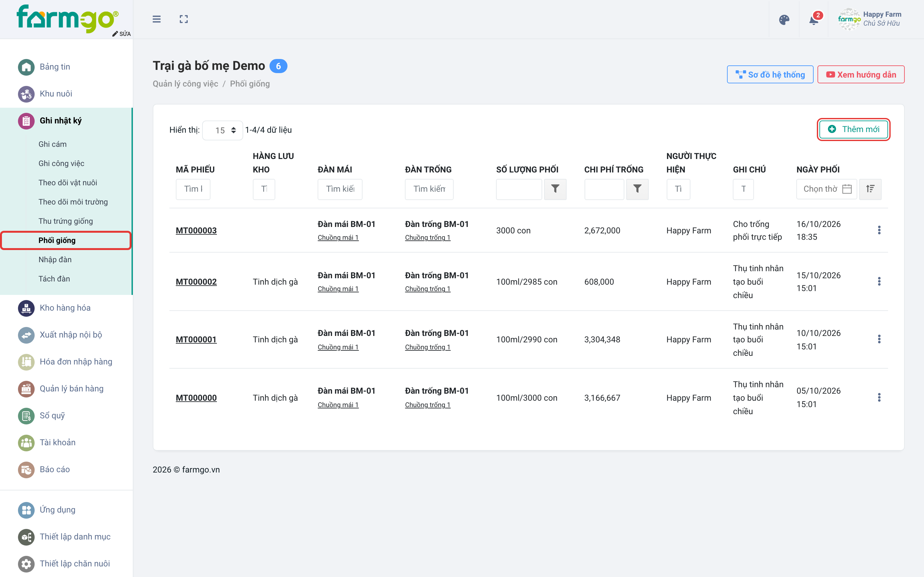Image resolution: width=924 pixels, height=577 pixels.
Task: Open the theme color palette icon
Action: pos(784,20)
